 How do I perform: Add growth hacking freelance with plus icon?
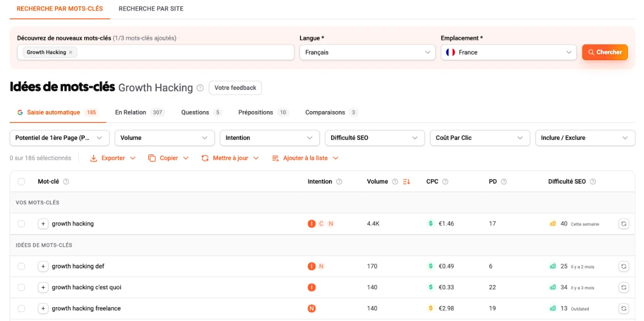pyautogui.click(x=43, y=309)
